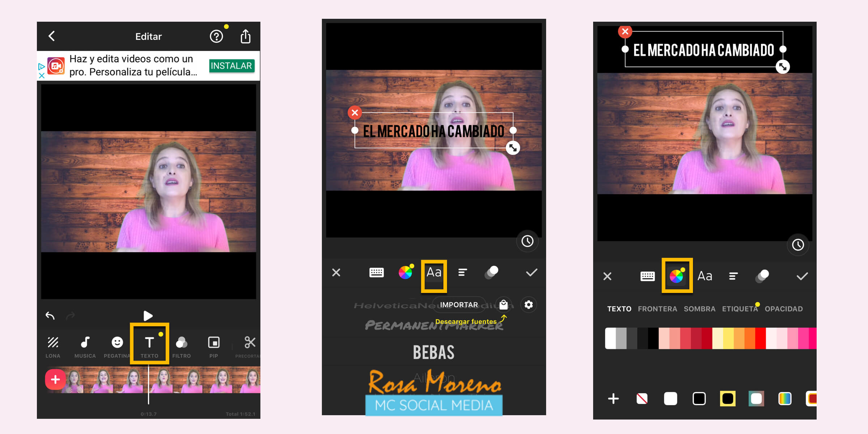Choose the BEBAS font
Screen dimensions: 868x434
(x=434, y=353)
